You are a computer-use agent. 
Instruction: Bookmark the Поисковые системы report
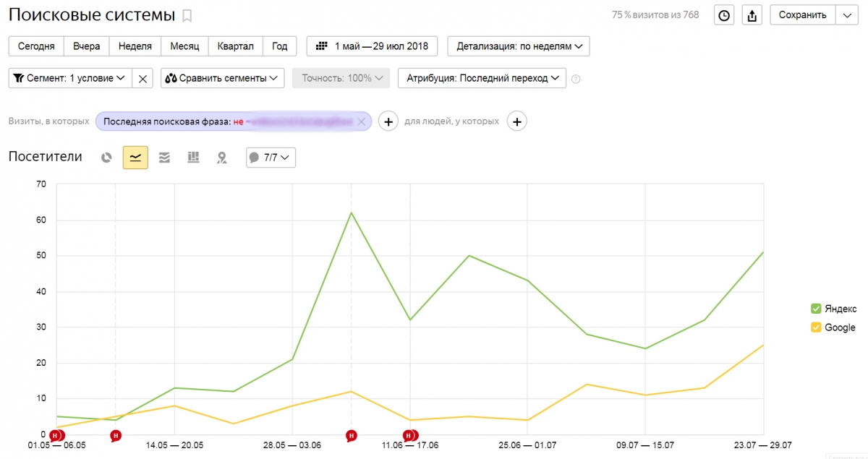[187, 15]
